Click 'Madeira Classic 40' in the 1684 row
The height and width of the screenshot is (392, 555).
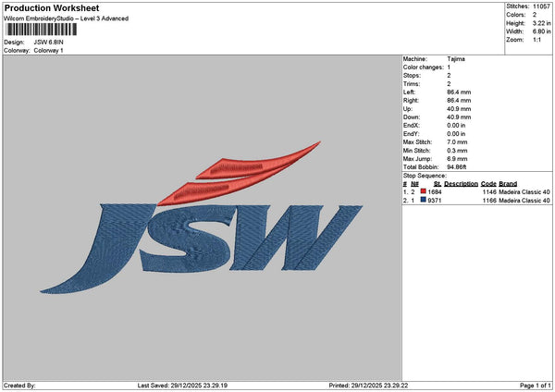click(524, 192)
